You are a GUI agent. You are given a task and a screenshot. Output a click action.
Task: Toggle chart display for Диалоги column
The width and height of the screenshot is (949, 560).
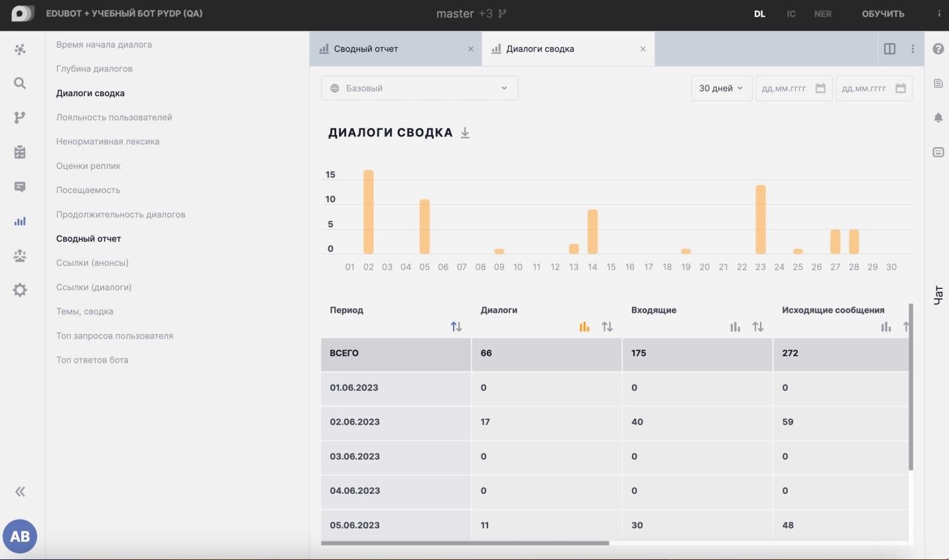(x=584, y=327)
